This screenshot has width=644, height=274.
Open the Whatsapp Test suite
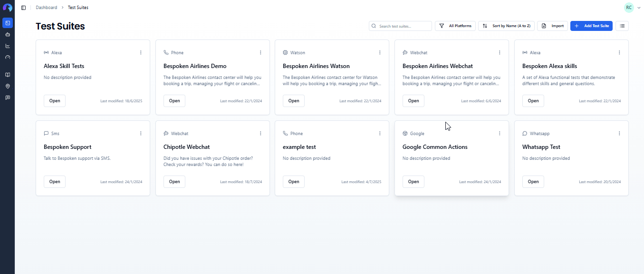coord(533,182)
